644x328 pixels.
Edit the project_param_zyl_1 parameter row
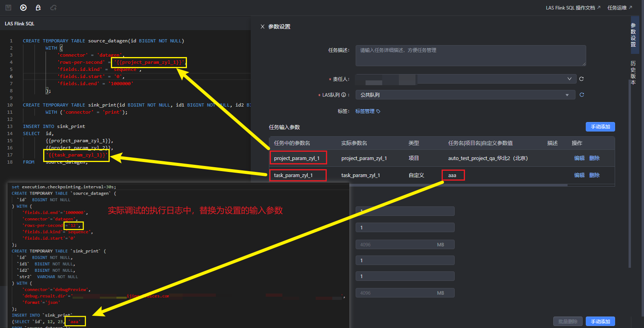[x=579, y=158]
